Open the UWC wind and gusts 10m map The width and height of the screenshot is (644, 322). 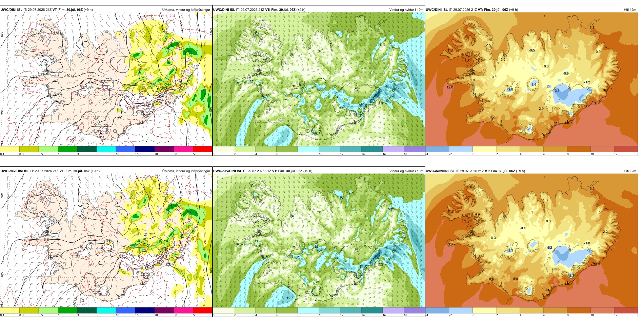319,79
